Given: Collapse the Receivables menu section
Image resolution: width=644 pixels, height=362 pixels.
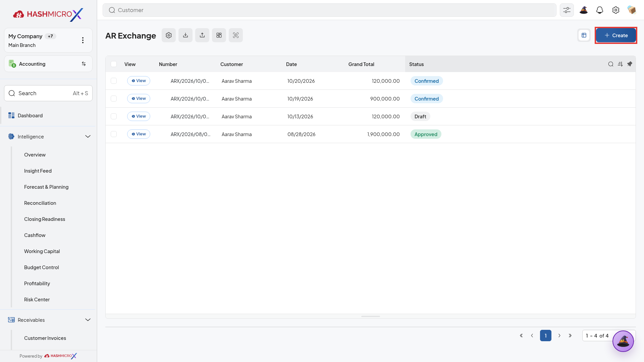Looking at the screenshot, I should [x=88, y=320].
